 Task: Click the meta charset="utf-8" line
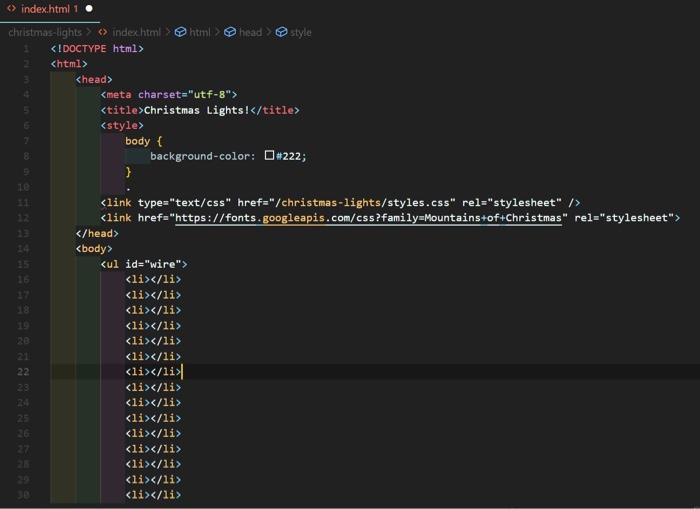pos(169,95)
